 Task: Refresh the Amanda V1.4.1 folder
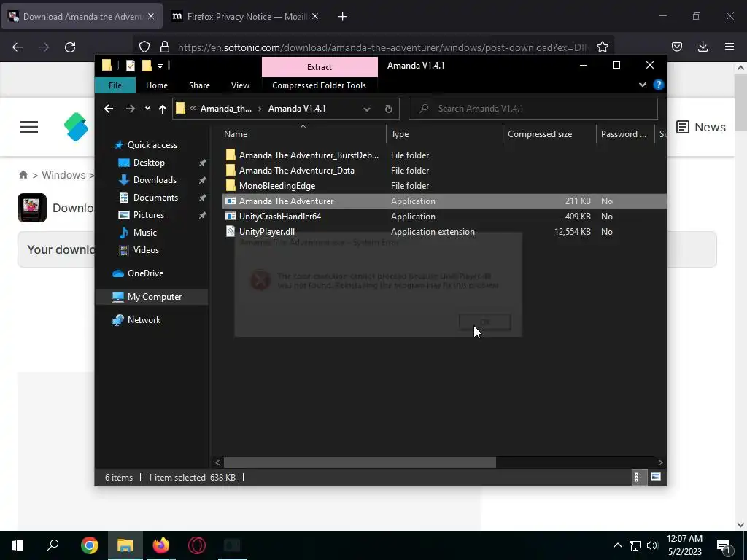tap(388, 109)
